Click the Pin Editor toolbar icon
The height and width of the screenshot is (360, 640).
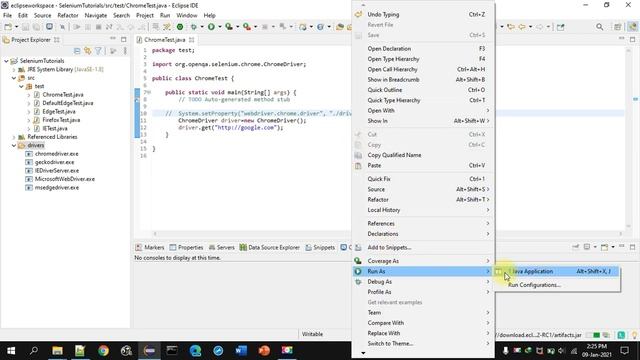click(560, 27)
